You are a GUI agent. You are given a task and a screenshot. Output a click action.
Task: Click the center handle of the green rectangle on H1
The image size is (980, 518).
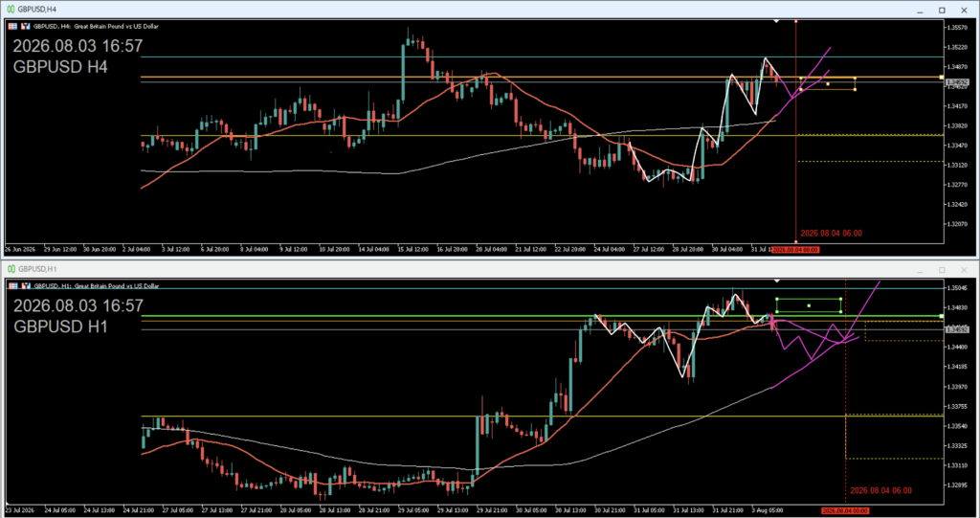[809, 306]
